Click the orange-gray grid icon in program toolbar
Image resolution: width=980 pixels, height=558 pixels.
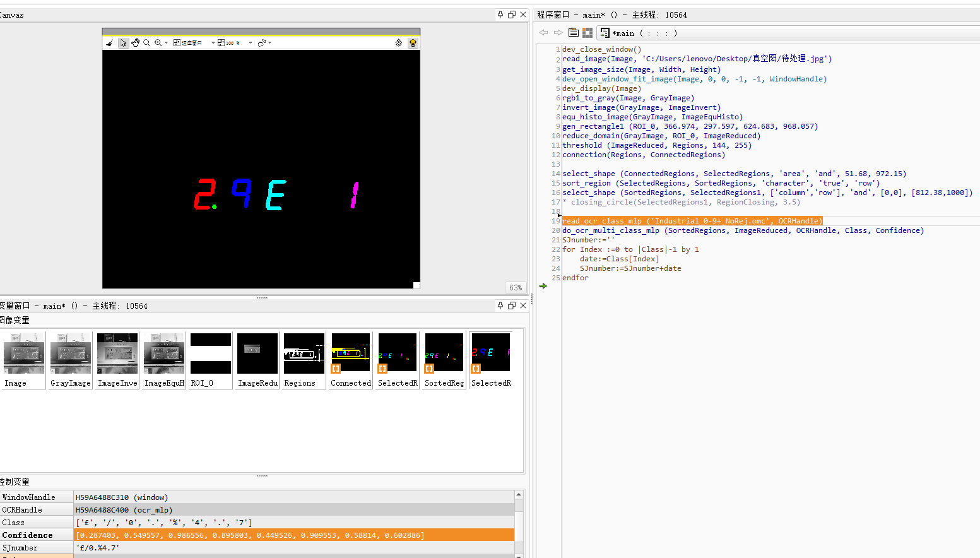[587, 33]
